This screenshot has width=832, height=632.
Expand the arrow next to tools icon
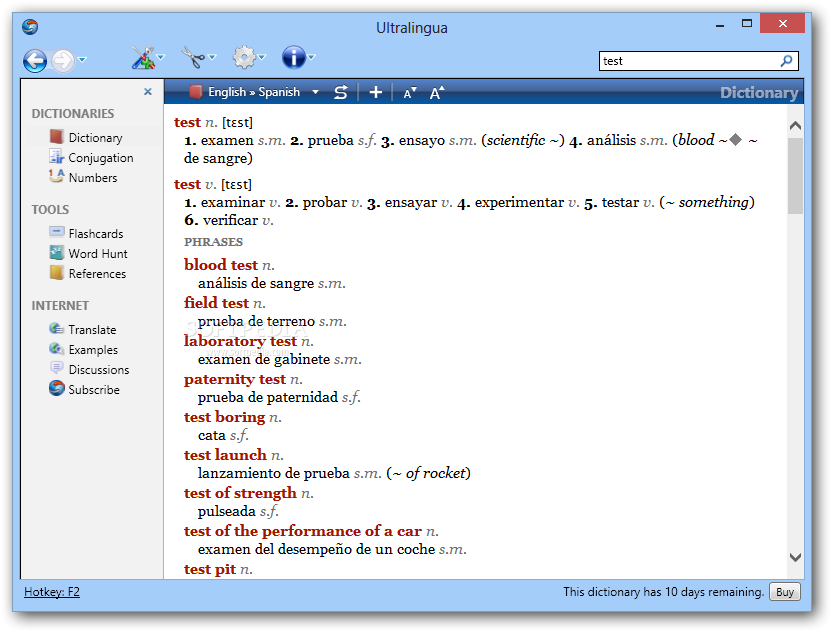pos(161,57)
